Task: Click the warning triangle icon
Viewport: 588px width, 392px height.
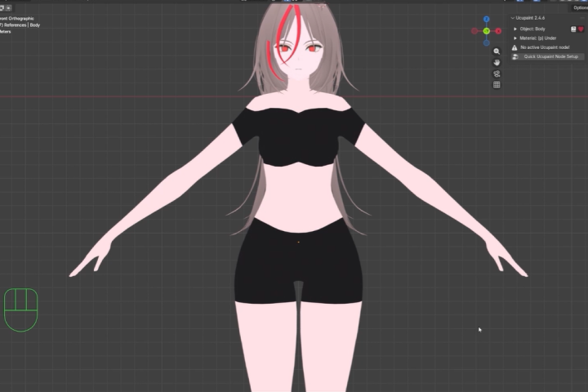Action: (x=514, y=47)
